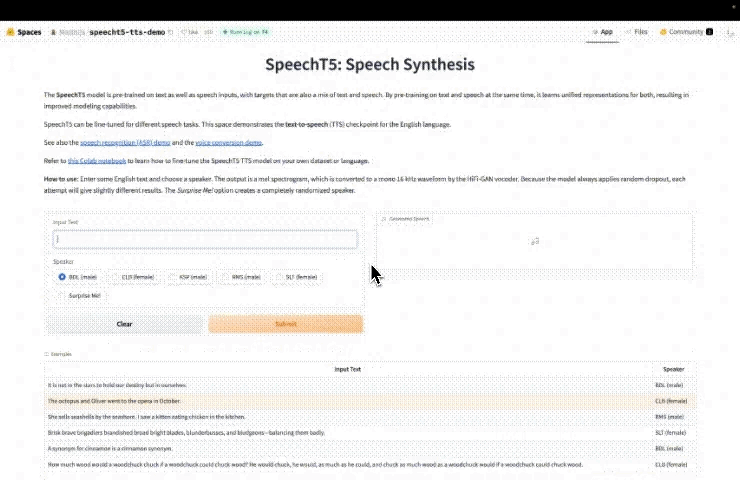Click the Generated Speech output panel
The width and height of the screenshot is (740, 480).
(535, 241)
